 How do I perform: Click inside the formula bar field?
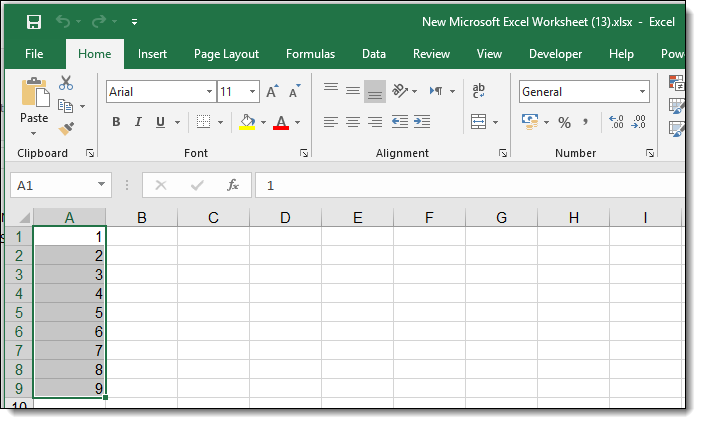[470, 185]
